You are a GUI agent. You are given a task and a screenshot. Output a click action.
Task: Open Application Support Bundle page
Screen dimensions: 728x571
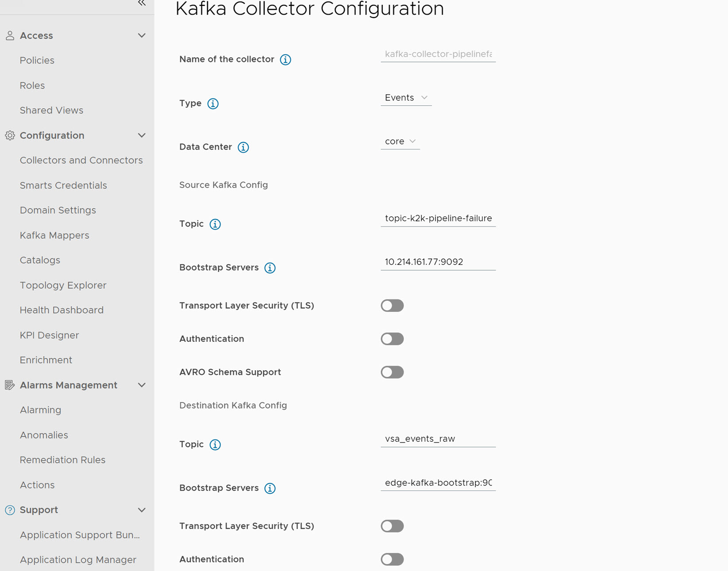coord(80,535)
